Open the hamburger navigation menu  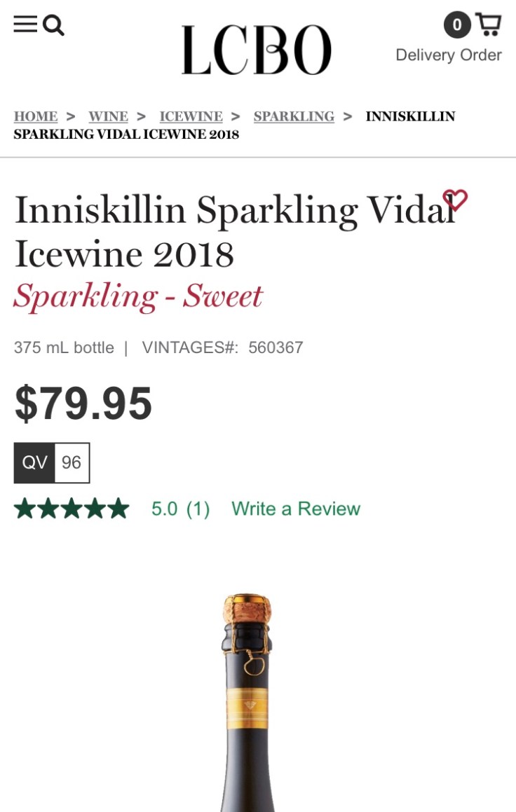point(25,25)
